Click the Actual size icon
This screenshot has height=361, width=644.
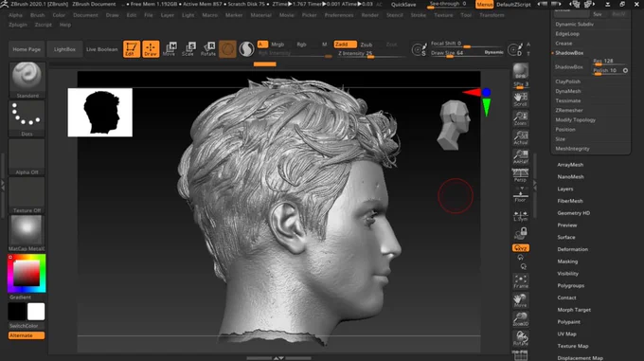coord(520,137)
